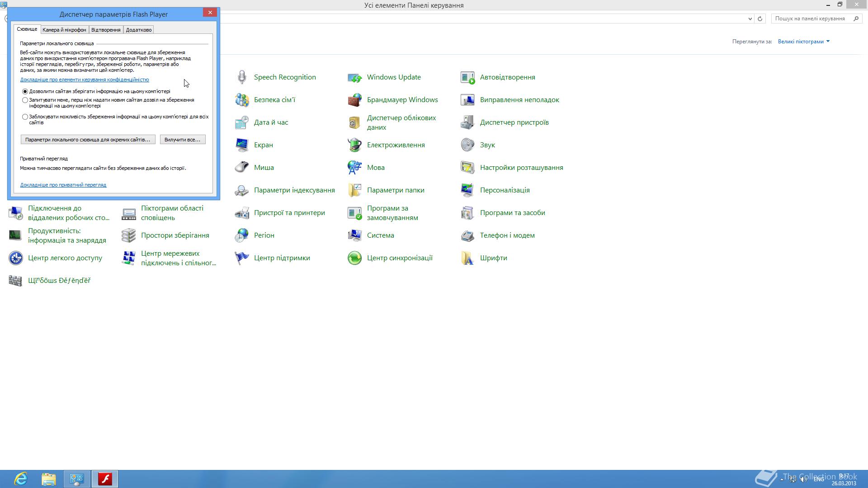Click the Програми за замовчуванням icon

[355, 213]
